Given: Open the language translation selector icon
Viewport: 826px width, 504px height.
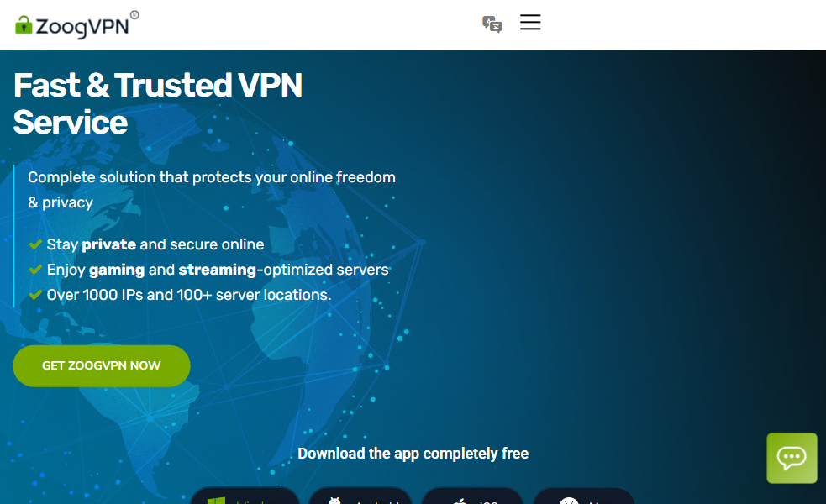Looking at the screenshot, I should click(492, 24).
